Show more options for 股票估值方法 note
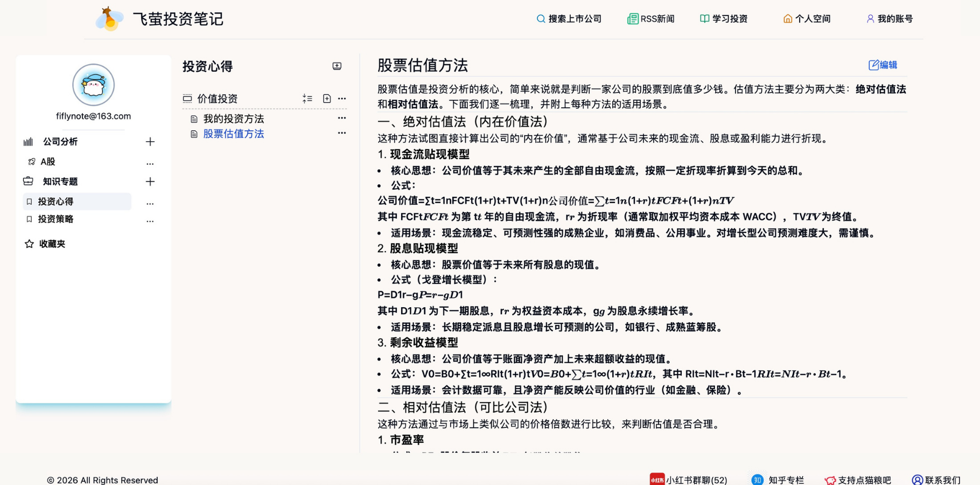Screen dimensions: 980x485 click(x=342, y=133)
